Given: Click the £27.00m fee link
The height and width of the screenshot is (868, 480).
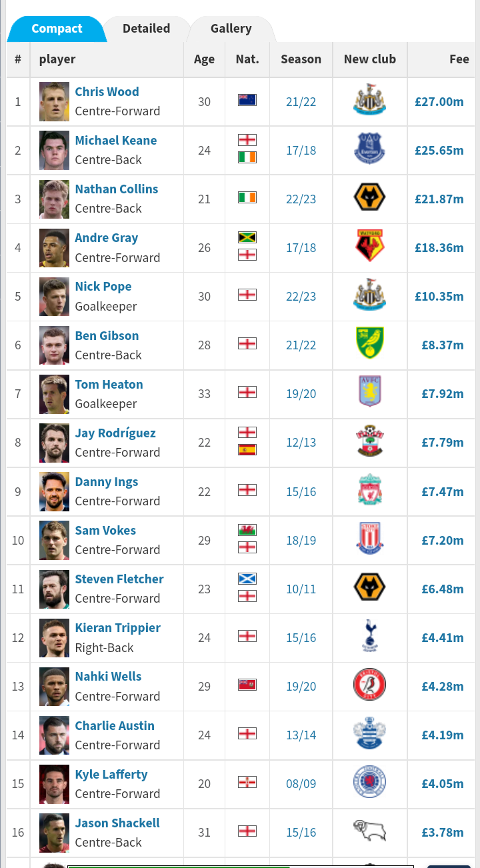Looking at the screenshot, I should (439, 102).
